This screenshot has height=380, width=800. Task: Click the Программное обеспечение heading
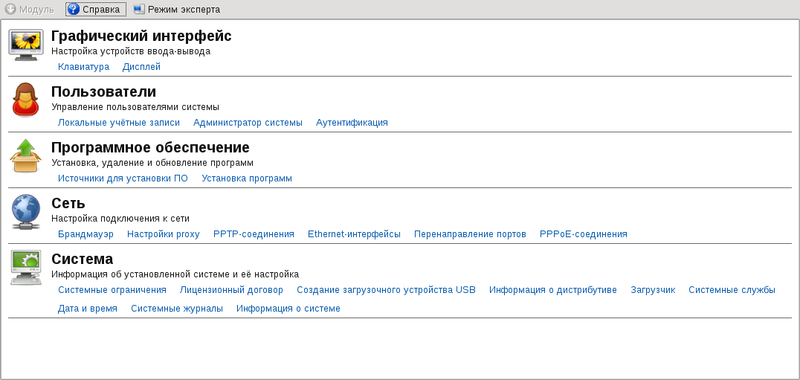click(151, 148)
